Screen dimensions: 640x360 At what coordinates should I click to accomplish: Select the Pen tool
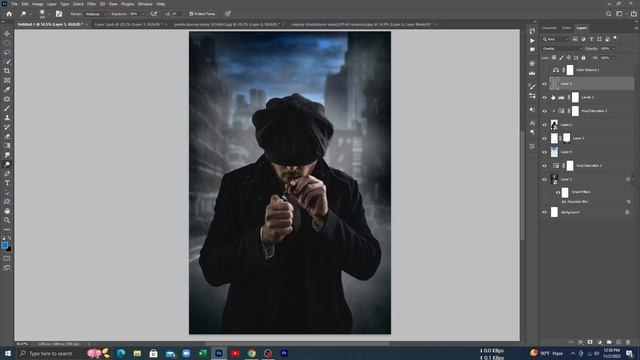pos(7,174)
